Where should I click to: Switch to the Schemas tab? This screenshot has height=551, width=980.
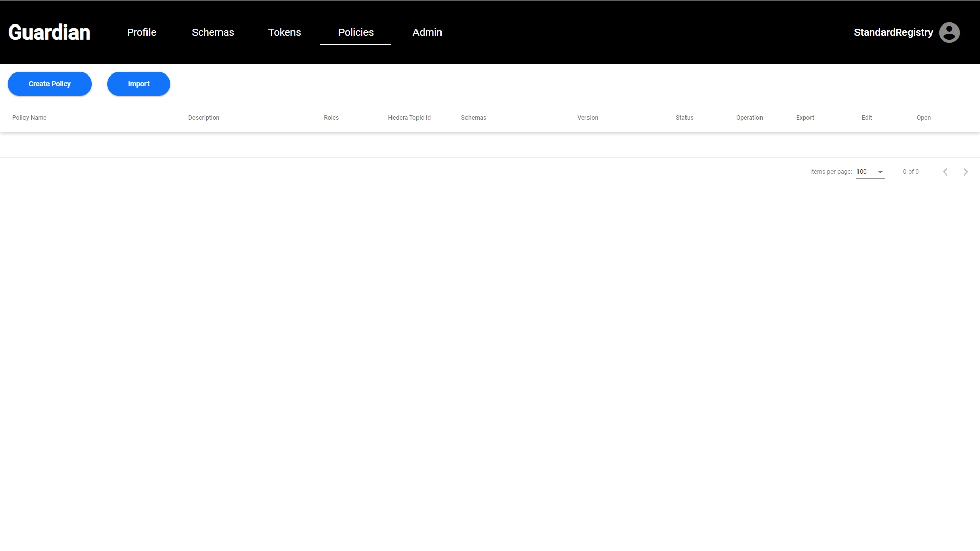213,32
